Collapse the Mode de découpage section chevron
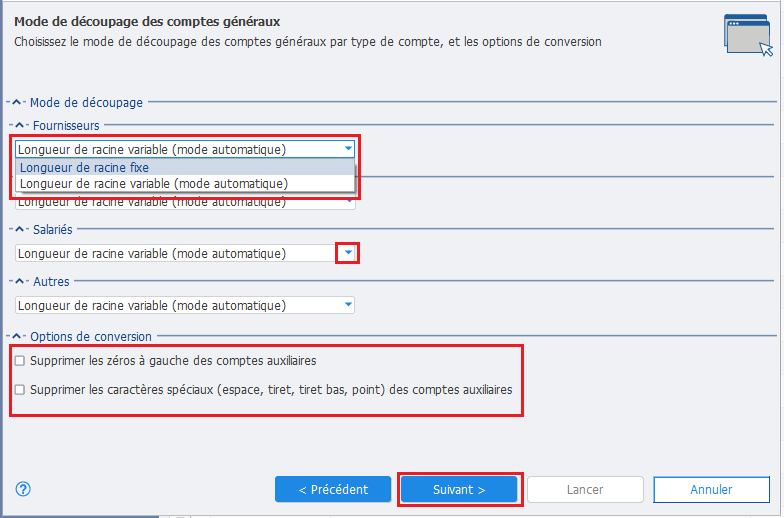784x518 pixels. click(16, 102)
